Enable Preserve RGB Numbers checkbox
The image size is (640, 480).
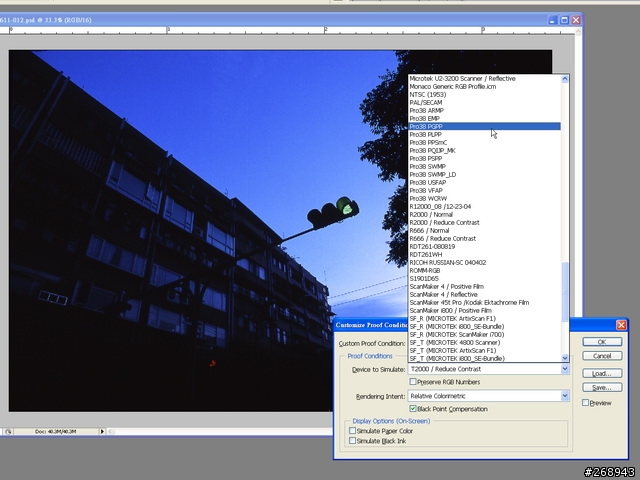click(413, 382)
